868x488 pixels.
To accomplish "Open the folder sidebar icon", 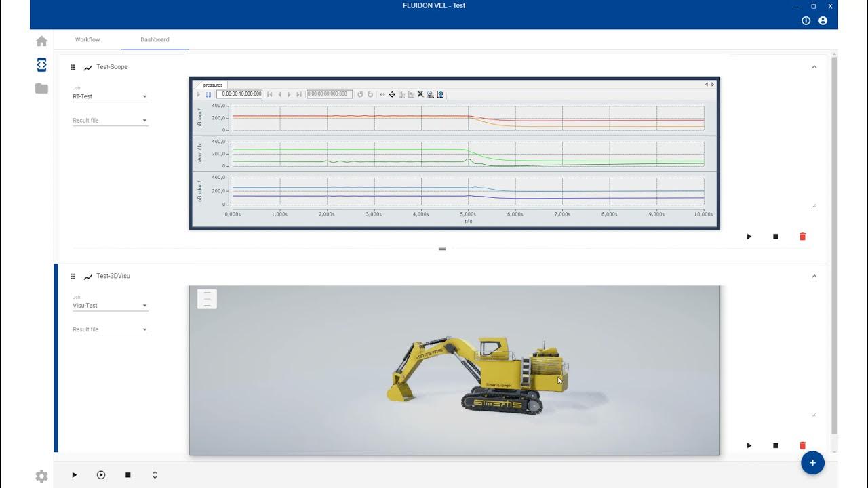I will pos(41,88).
